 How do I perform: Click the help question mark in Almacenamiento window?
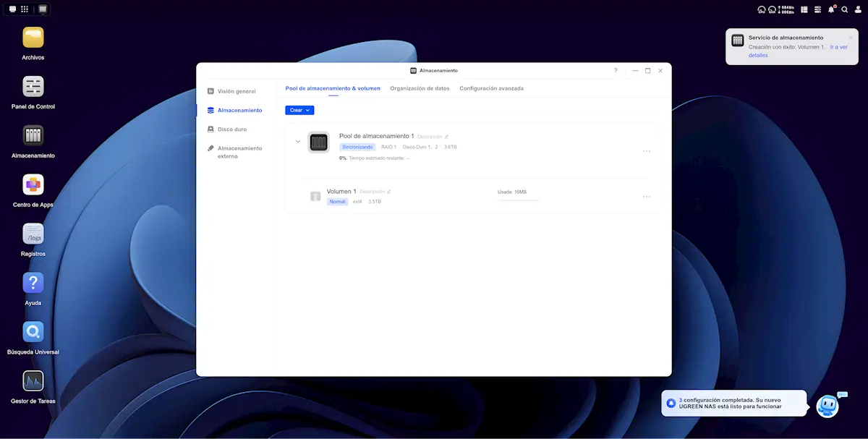(x=616, y=71)
